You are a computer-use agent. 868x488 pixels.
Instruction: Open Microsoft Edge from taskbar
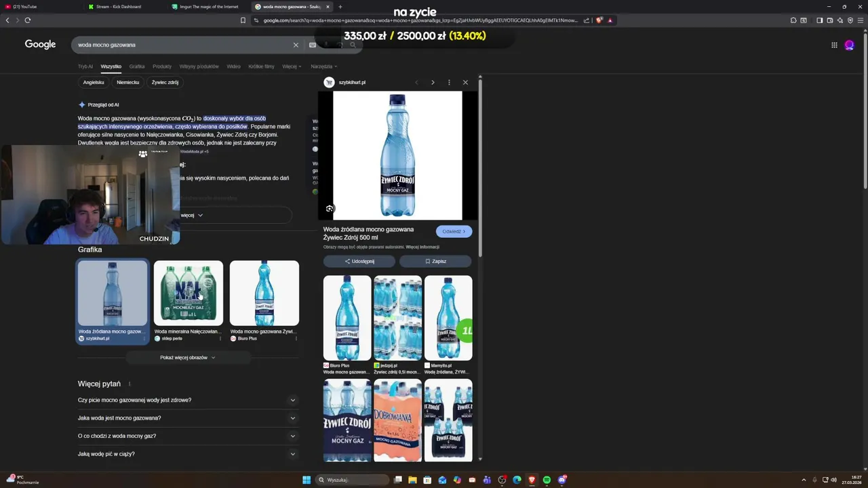pos(517,480)
